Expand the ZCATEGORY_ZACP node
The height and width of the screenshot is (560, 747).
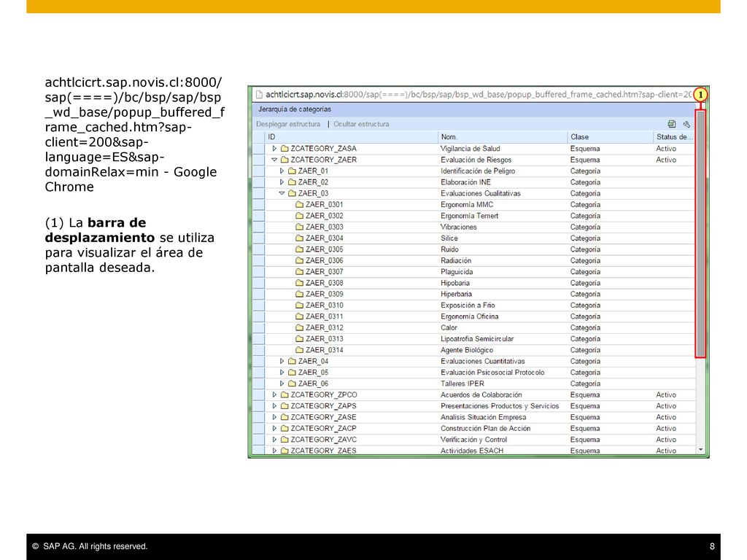(x=274, y=428)
